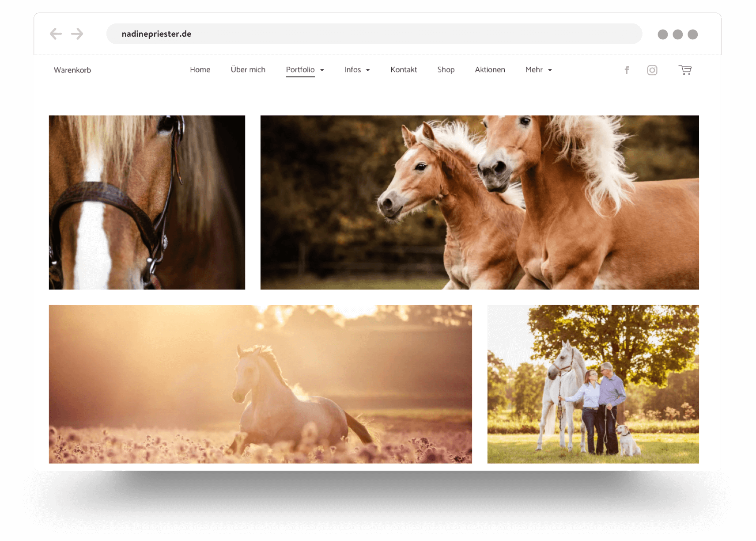Select the Portfolio menu item
Screen dimensions: 756x541
300,69
